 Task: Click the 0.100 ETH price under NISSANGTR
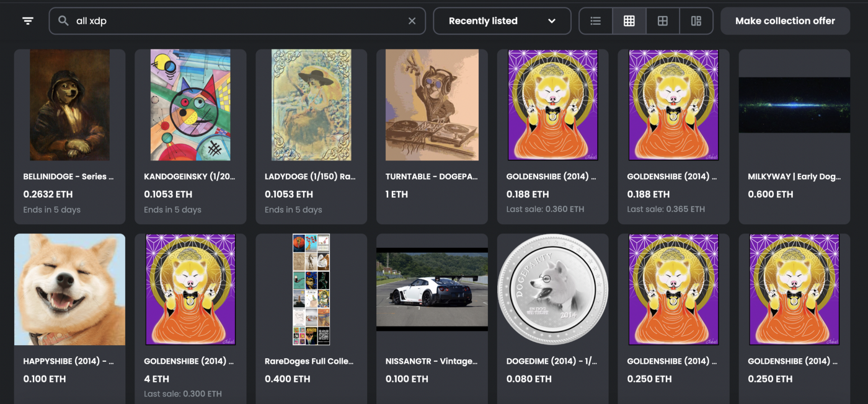coord(407,379)
